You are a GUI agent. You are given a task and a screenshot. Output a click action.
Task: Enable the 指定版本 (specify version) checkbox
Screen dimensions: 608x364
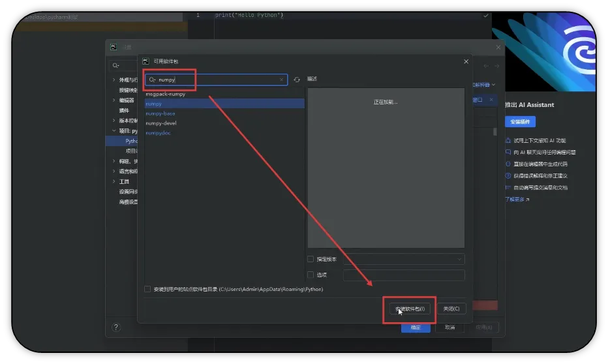click(x=311, y=259)
